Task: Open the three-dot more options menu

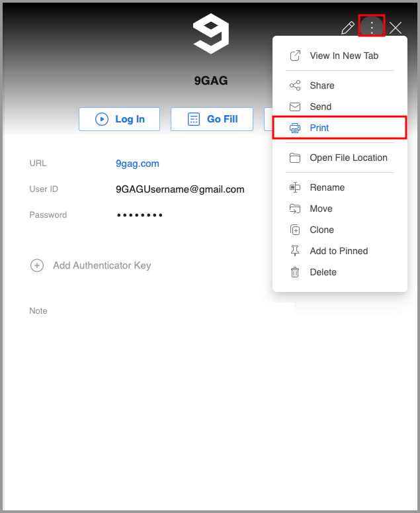Action: tap(372, 27)
